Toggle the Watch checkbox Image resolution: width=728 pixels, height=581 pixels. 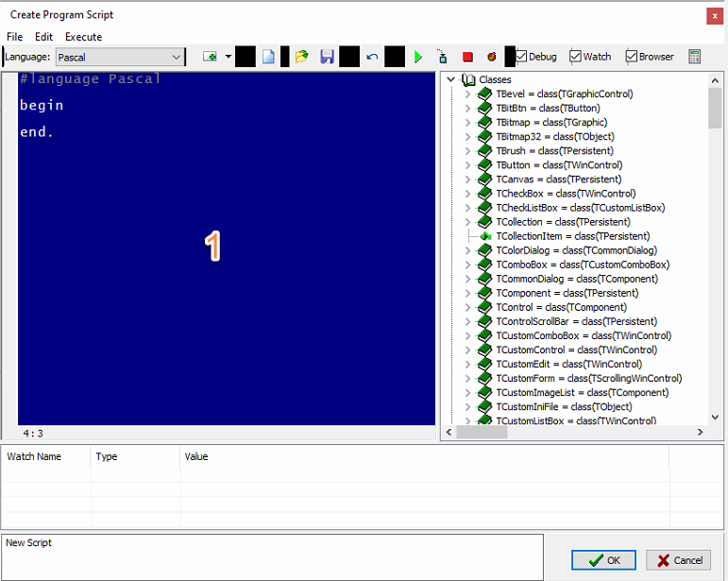click(590, 57)
